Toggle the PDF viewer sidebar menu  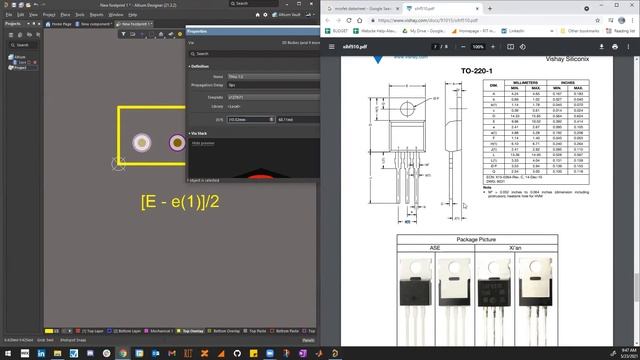point(332,47)
